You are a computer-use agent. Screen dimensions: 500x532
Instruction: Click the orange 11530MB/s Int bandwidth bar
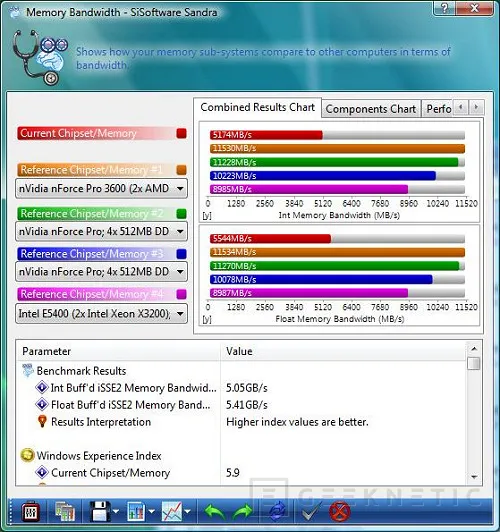pyautogui.click(x=337, y=149)
